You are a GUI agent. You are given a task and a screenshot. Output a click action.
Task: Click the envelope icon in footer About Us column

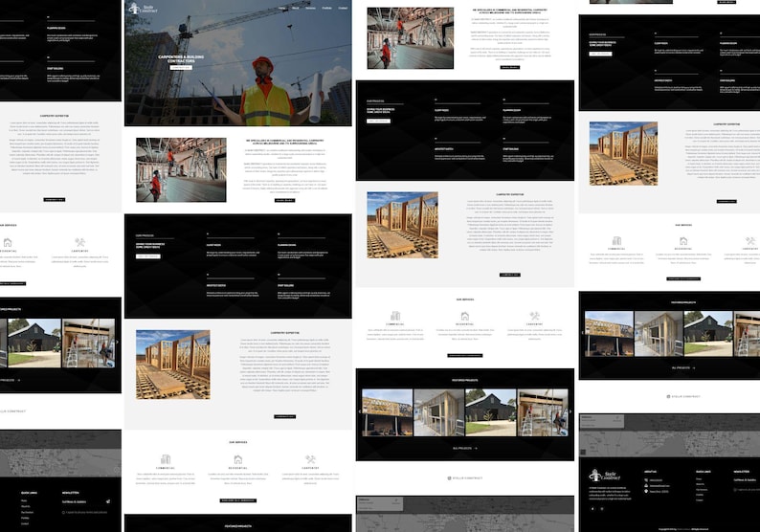(646, 485)
